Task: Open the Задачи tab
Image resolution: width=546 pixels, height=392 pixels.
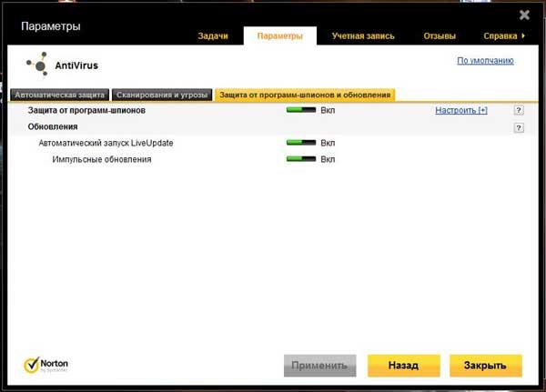Action: coord(213,35)
